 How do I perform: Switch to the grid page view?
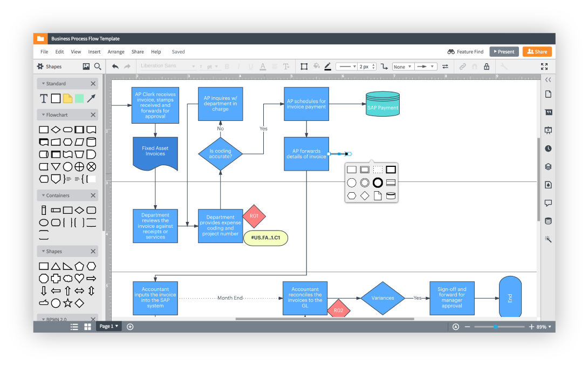(x=87, y=327)
